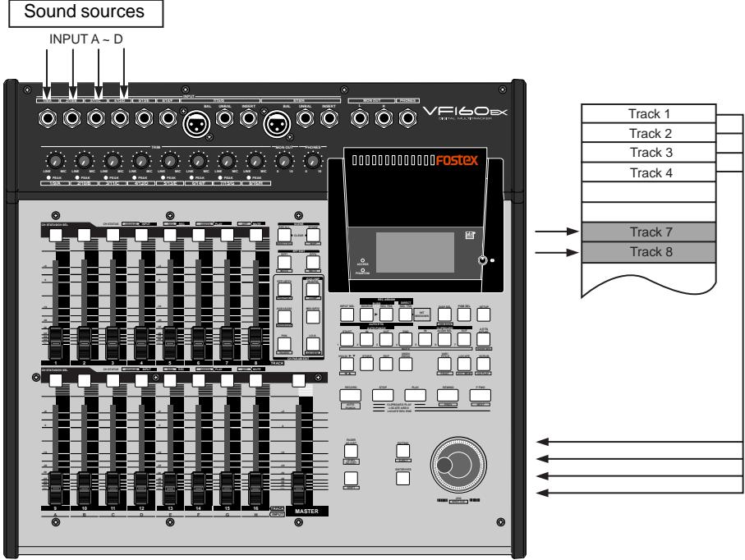Image resolution: width=745 pixels, height=560 pixels.
Task: Click the channel 10 fader knob
Action: coord(84,489)
